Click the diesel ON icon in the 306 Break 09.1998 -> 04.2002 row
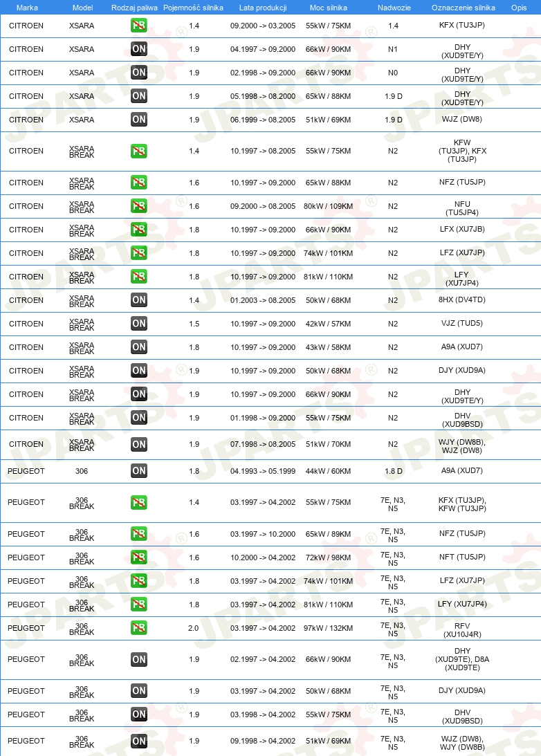The image size is (541, 756). point(139,741)
